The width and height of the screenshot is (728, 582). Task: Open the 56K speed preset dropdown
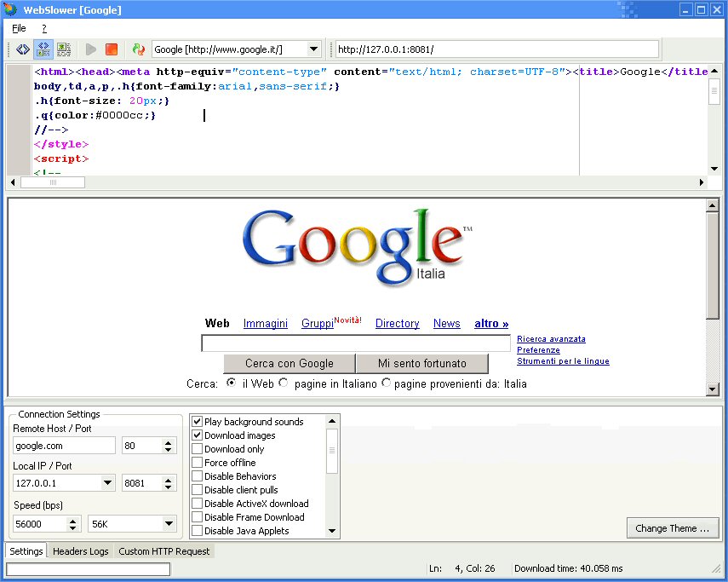(x=169, y=524)
